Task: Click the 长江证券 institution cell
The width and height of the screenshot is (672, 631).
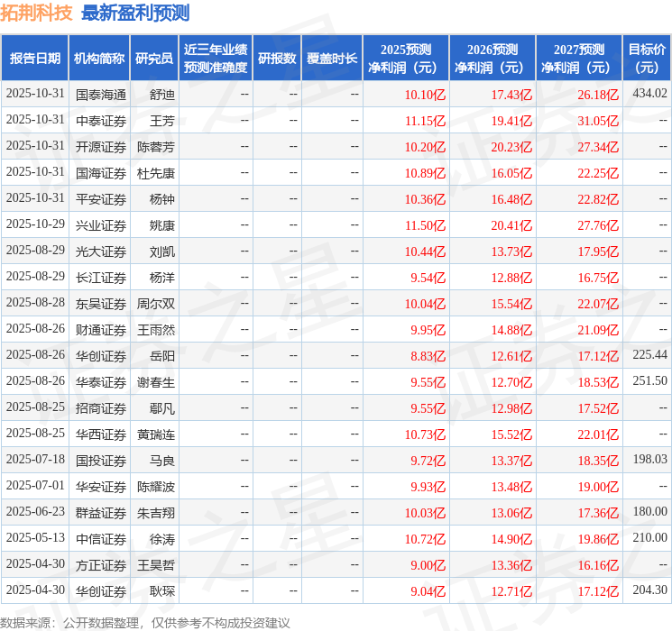Action: coord(101,278)
